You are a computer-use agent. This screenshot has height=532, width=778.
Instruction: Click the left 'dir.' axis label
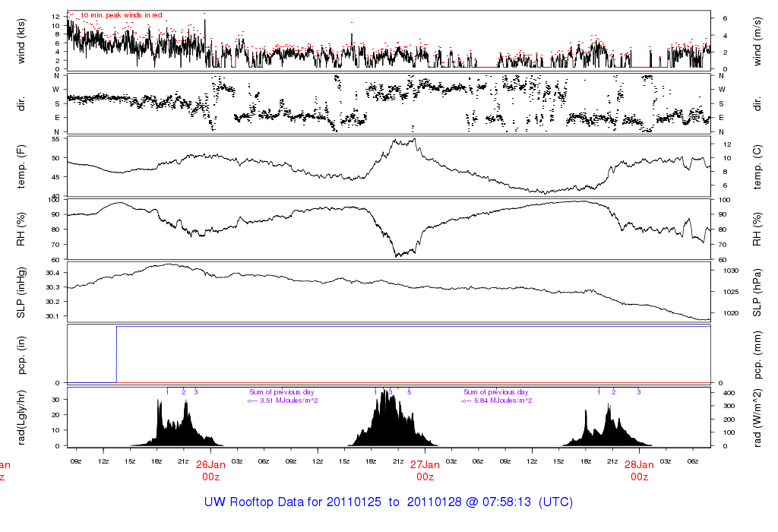click(21, 104)
